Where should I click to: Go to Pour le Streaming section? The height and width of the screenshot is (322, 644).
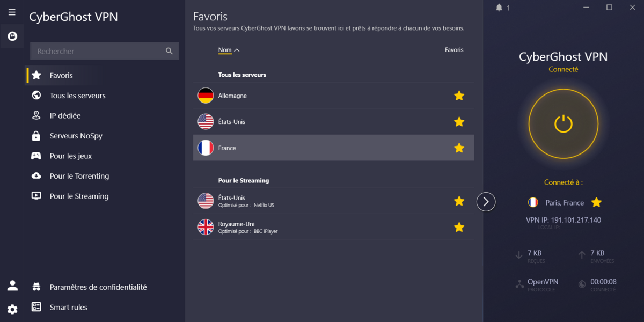point(79,196)
